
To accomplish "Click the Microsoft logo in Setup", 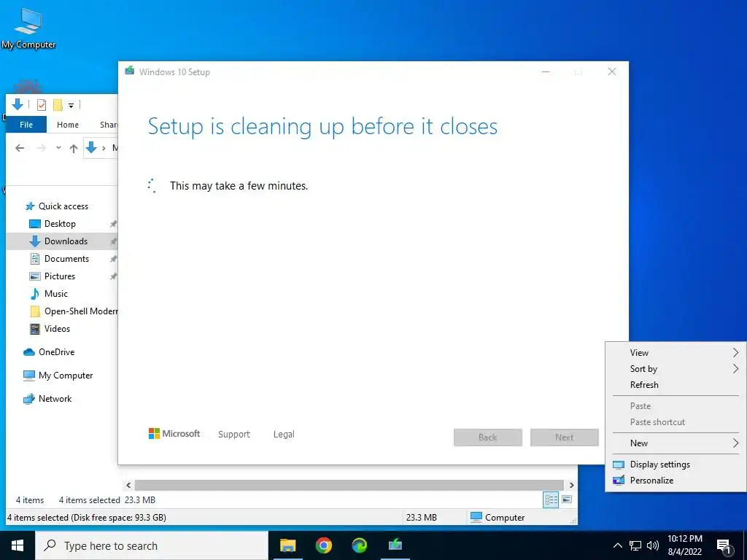I will pyautogui.click(x=174, y=434).
